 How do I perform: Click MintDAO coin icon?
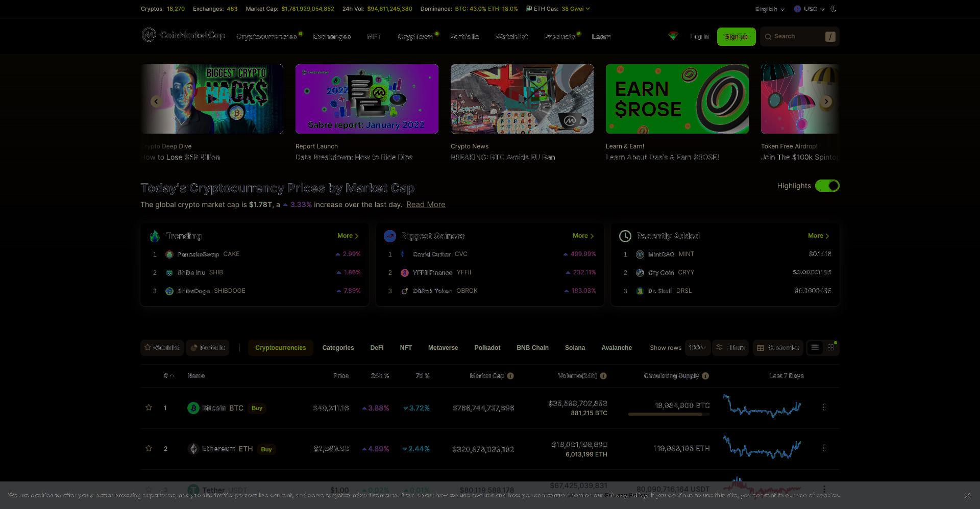click(640, 254)
